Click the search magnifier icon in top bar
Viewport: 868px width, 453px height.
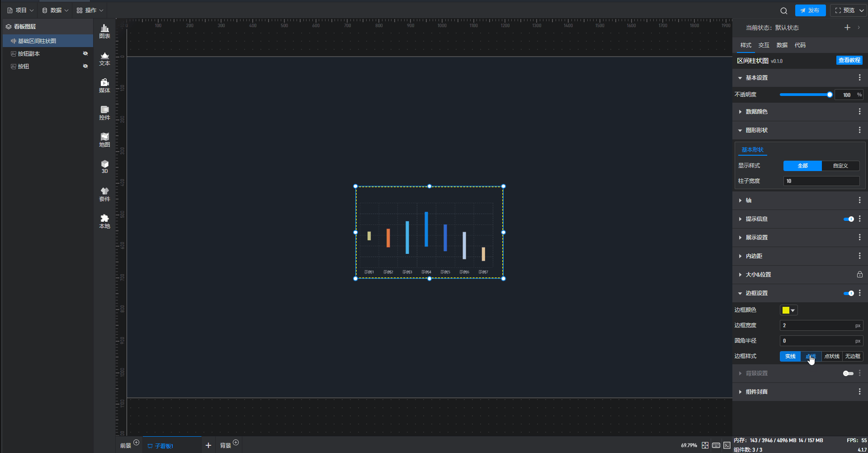point(783,11)
